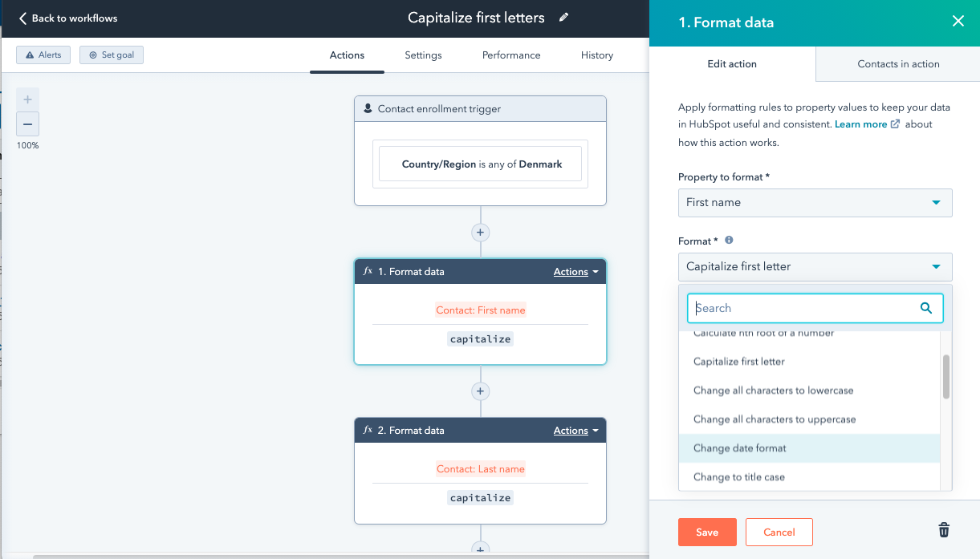Delete the action with the trash icon
The width and height of the screenshot is (980, 559).
944,530
